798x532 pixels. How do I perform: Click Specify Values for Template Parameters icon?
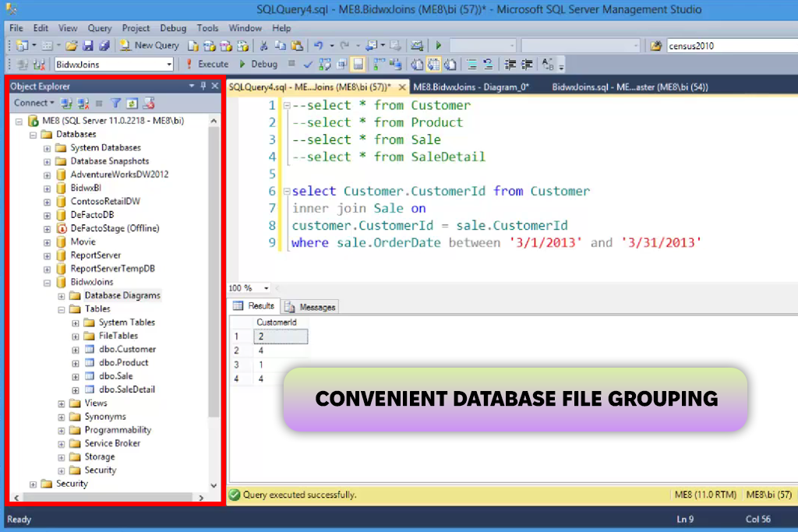548,65
